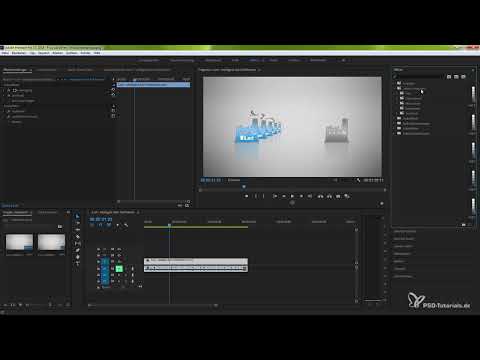Click the timeline horizontal zoom scrollbar
480x360 pixels.
pyautogui.click(x=153, y=305)
